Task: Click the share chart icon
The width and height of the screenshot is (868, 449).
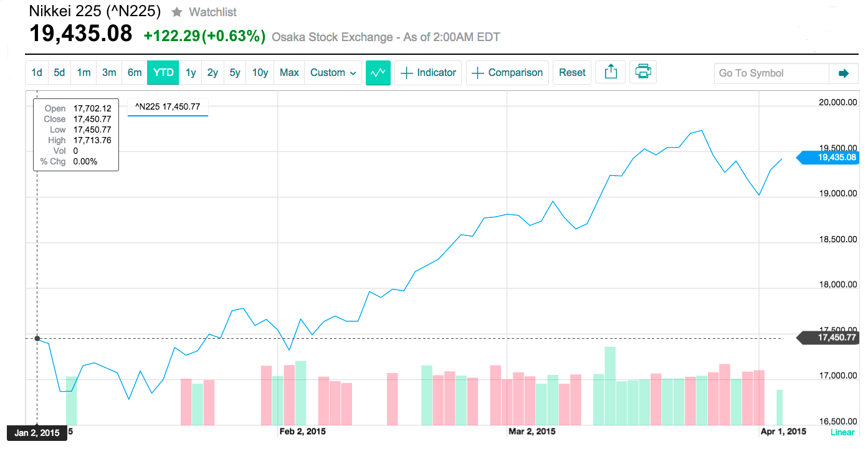Action: tap(611, 73)
